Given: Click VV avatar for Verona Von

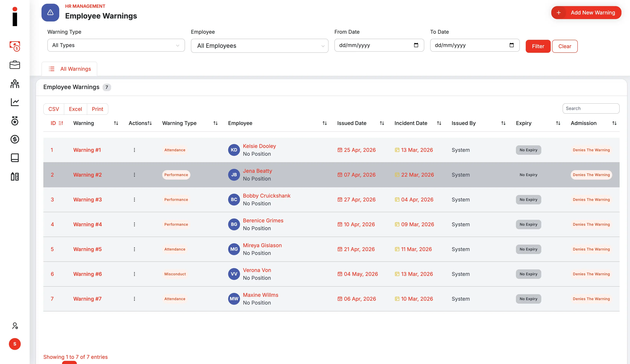Looking at the screenshot, I should tap(234, 274).
